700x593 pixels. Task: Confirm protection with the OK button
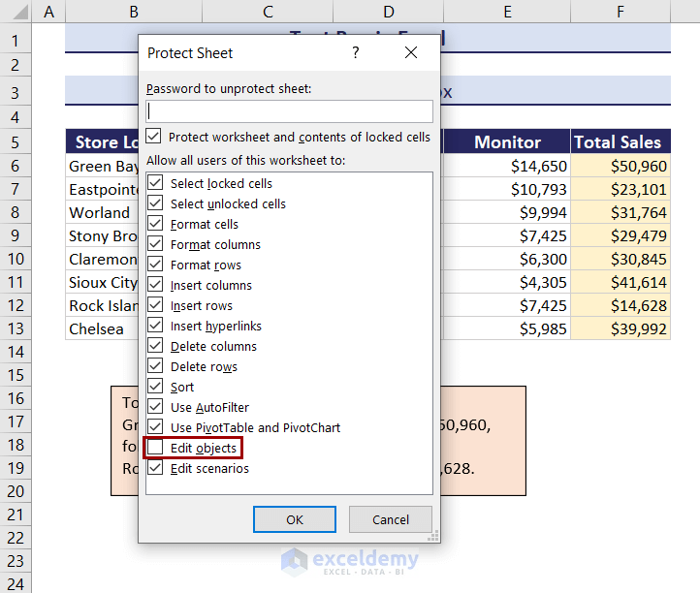coord(295,519)
